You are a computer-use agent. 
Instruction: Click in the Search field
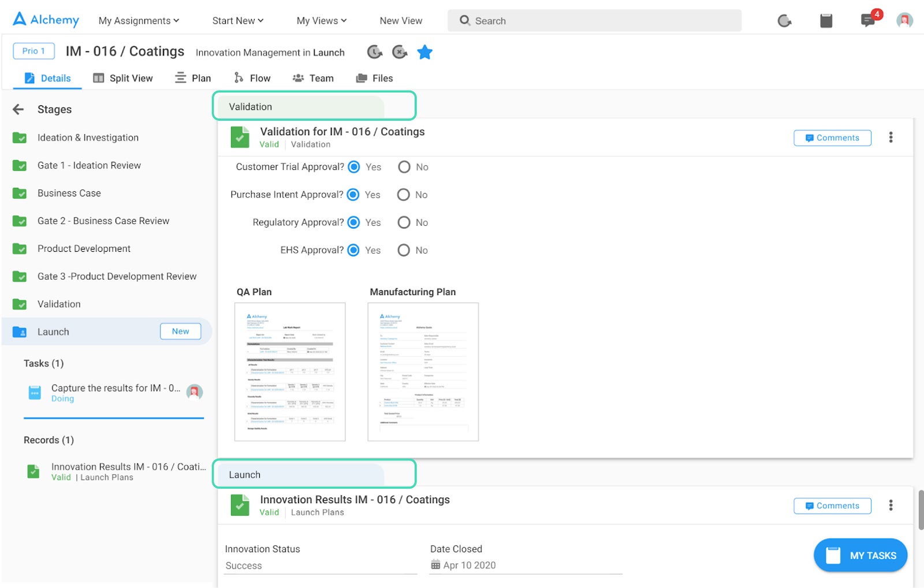594,21
